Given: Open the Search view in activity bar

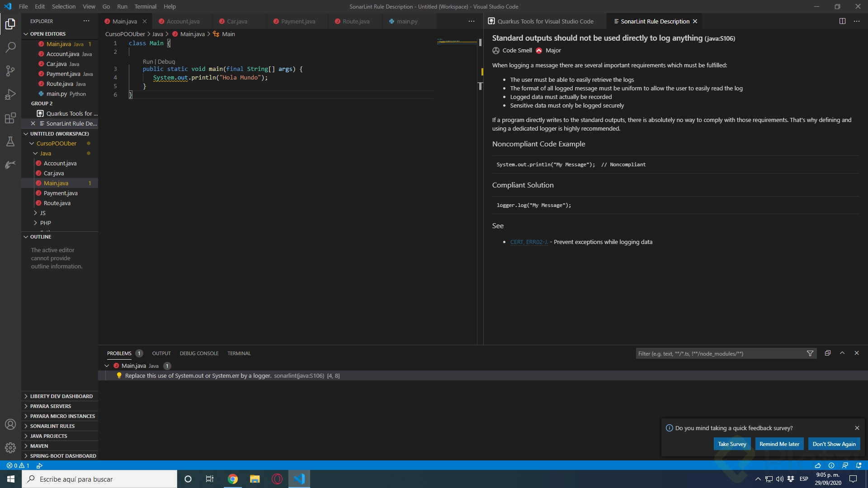Looking at the screenshot, I should pos(10,47).
